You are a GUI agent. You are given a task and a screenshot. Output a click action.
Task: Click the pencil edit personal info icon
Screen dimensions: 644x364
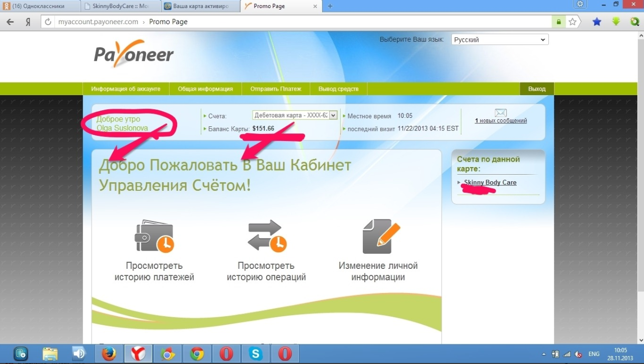coord(381,236)
